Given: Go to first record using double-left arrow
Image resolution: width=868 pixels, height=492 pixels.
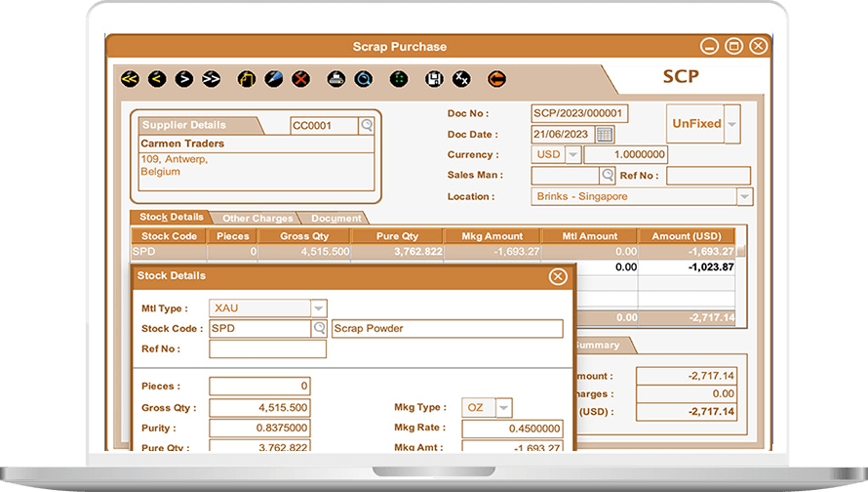Looking at the screenshot, I should coord(130,79).
